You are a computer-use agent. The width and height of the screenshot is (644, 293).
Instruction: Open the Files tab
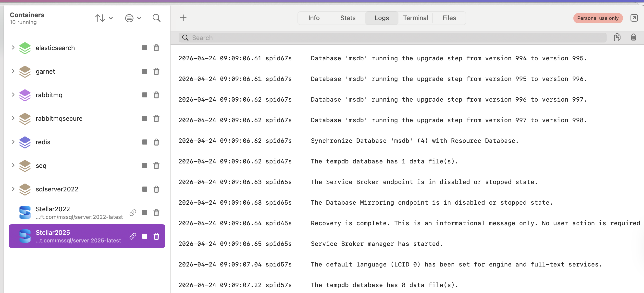tap(449, 18)
